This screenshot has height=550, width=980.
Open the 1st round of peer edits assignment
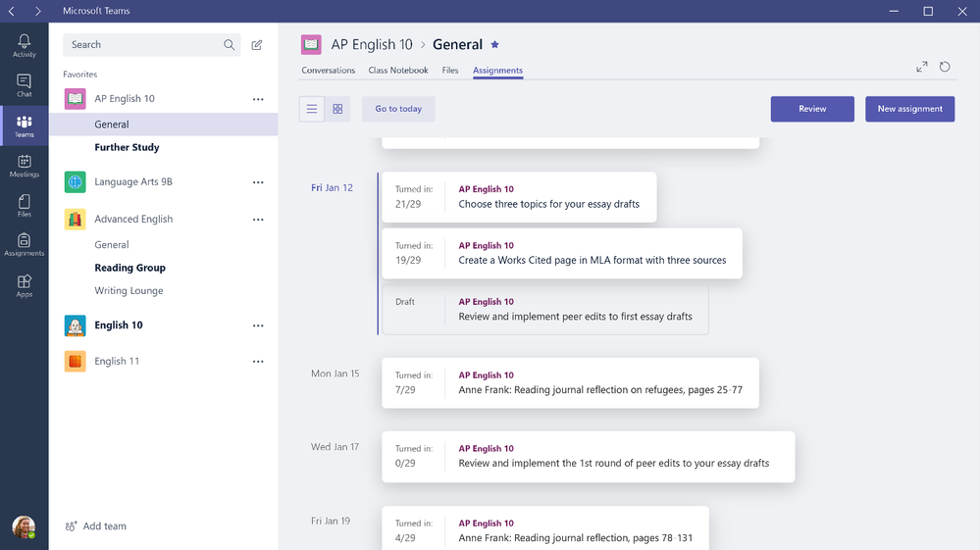click(x=589, y=457)
